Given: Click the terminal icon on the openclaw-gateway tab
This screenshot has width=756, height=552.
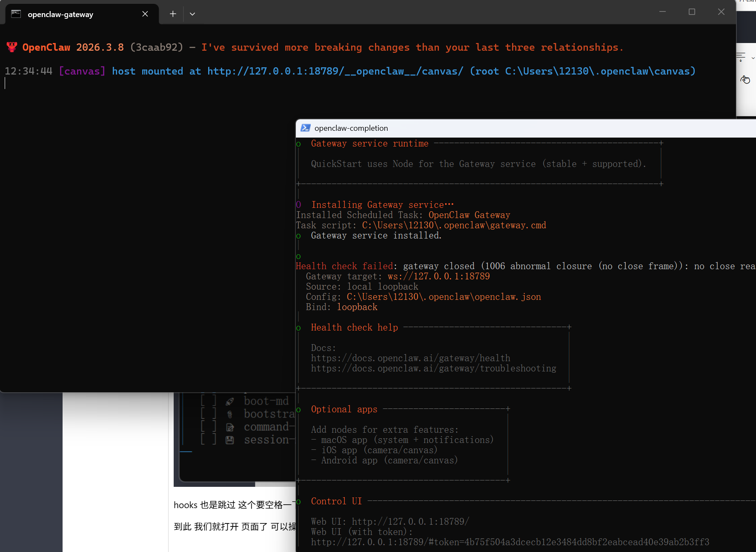Looking at the screenshot, I should tap(16, 14).
